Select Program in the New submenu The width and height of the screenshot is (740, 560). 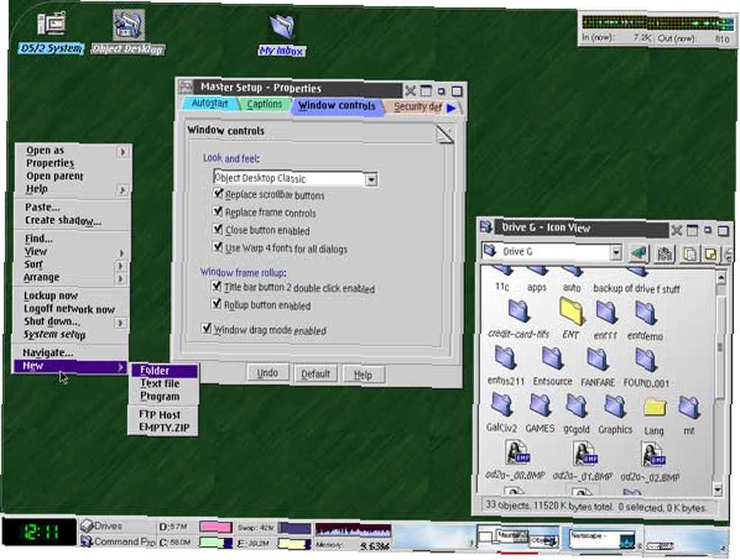pos(160,397)
